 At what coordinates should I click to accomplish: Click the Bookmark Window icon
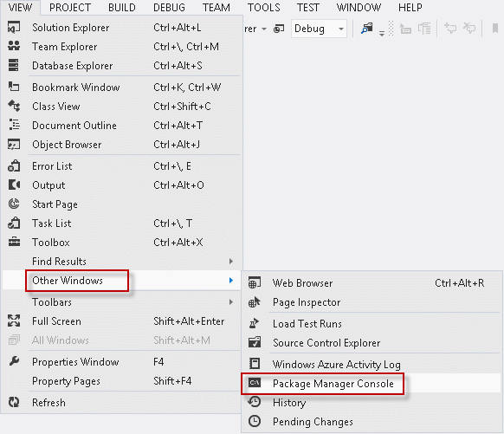tap(14, 87)
